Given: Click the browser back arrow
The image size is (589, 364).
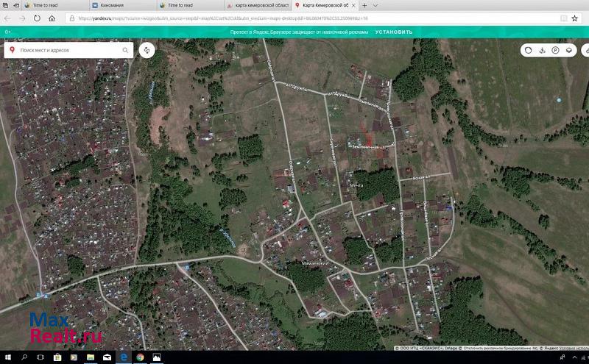Looking at the screenshot, I should tap(7, 18).
